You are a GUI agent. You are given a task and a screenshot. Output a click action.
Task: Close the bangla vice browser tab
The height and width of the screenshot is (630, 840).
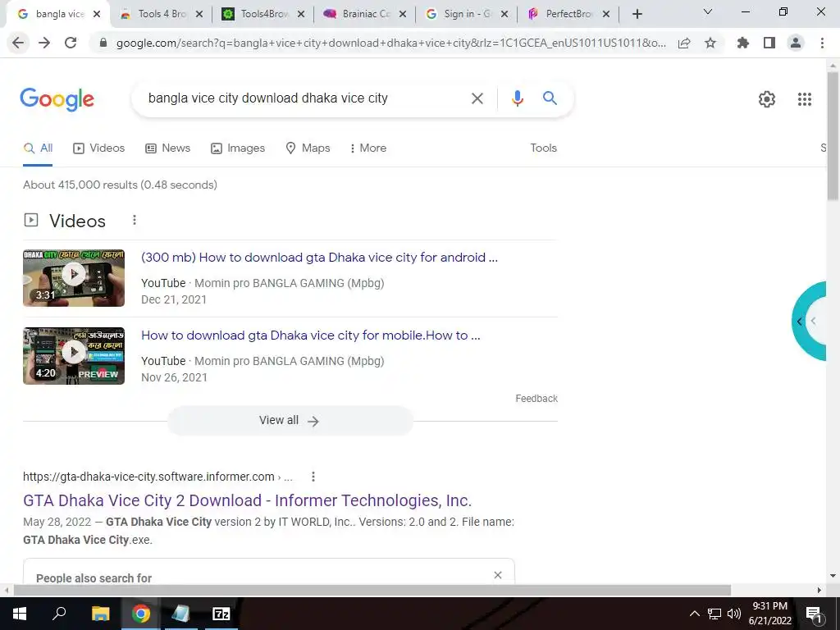pos(97,14)
